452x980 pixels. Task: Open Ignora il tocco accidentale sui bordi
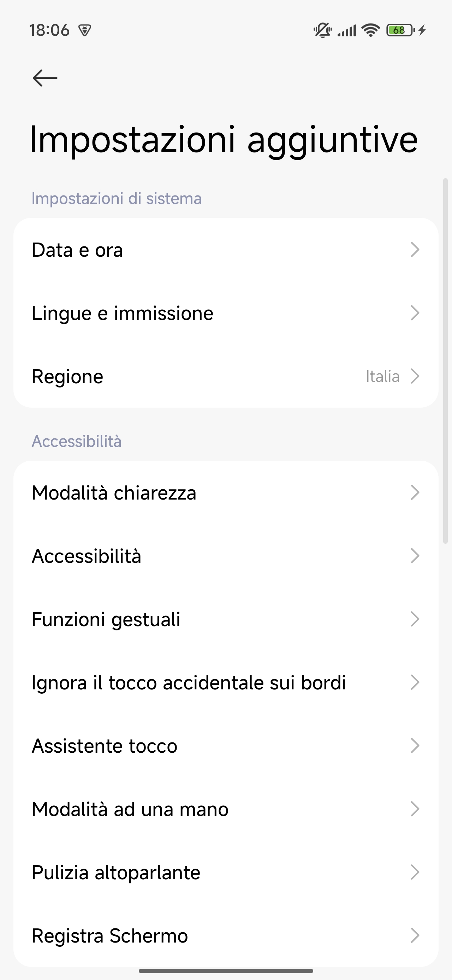[x=226, y=682]
